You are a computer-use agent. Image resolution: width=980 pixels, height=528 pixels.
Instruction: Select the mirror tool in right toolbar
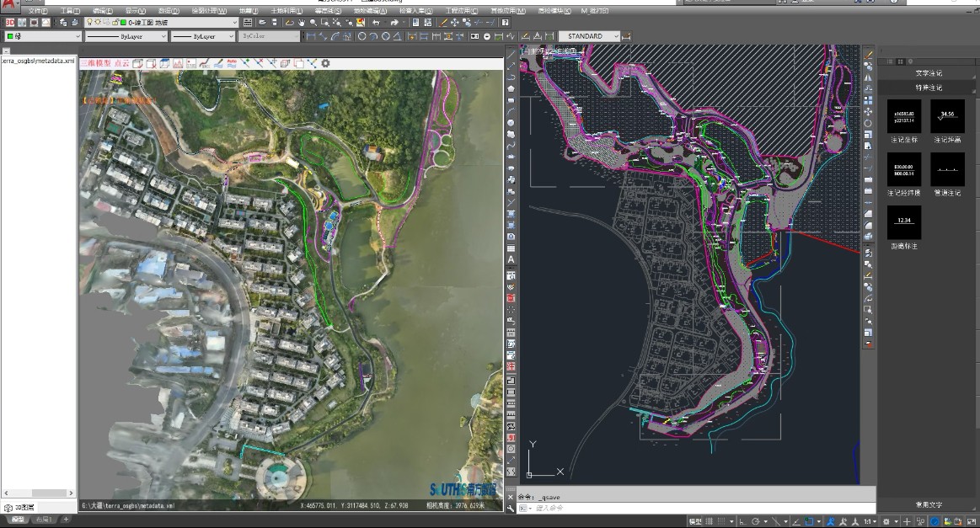[x=868, y=77]
